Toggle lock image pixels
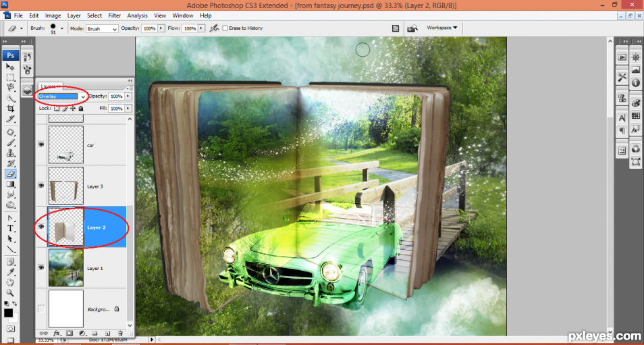The width and height of the screenshot is (644, 345). click(65, 109)
